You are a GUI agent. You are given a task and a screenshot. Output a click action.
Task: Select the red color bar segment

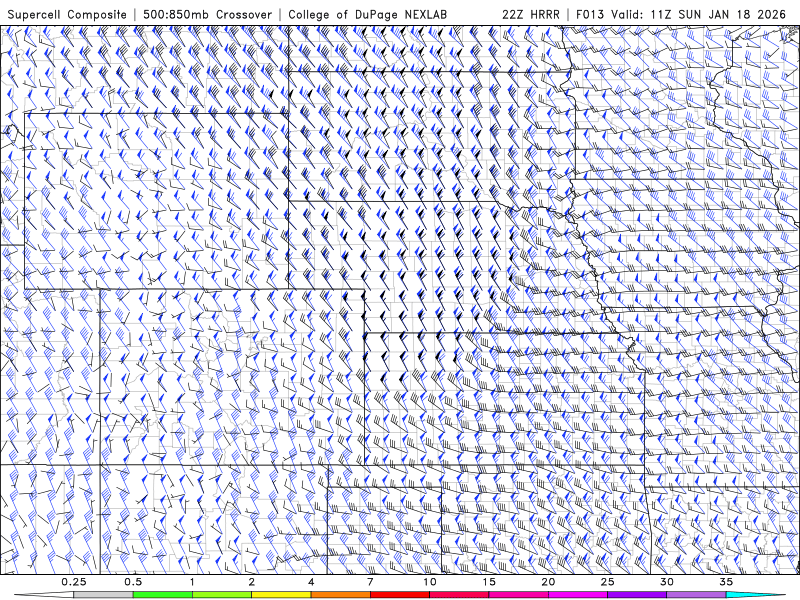point(400,595)
